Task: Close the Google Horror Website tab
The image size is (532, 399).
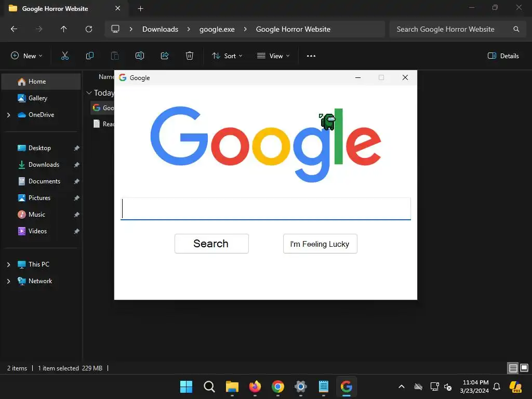Action: (x=118, y=8)
